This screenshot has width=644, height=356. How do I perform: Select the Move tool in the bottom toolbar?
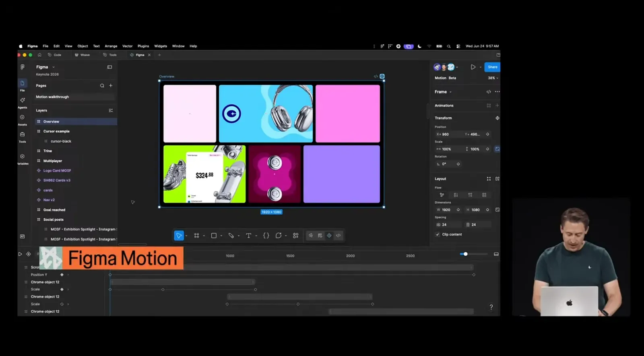[x=179, y=236]
